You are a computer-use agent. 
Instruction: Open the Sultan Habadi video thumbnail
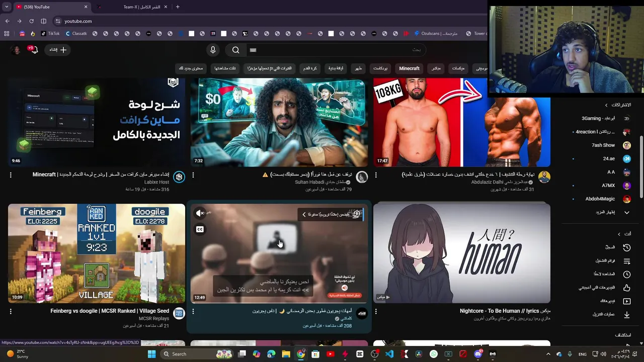point(279,122)
